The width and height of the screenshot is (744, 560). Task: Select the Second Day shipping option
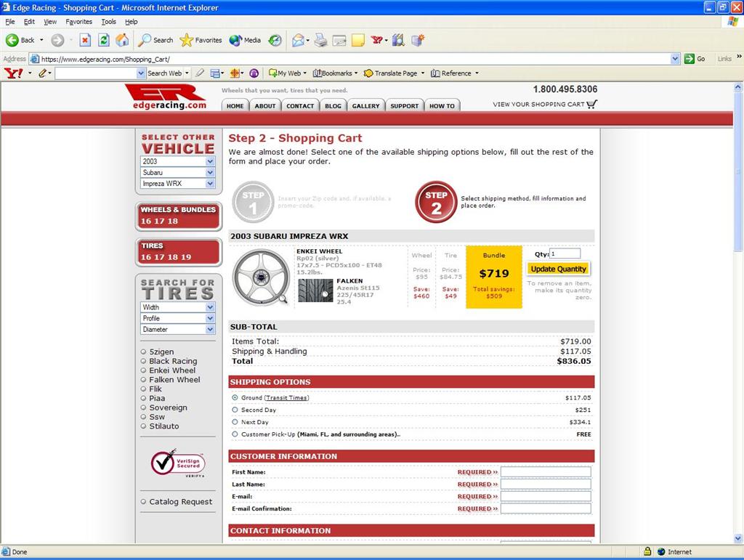click(235, 410)
